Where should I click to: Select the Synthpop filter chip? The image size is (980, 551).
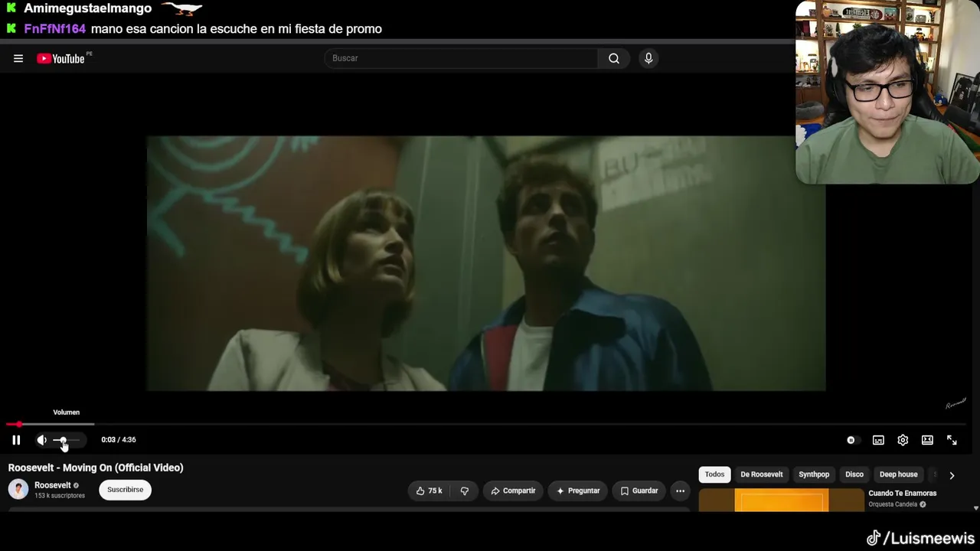814,474
